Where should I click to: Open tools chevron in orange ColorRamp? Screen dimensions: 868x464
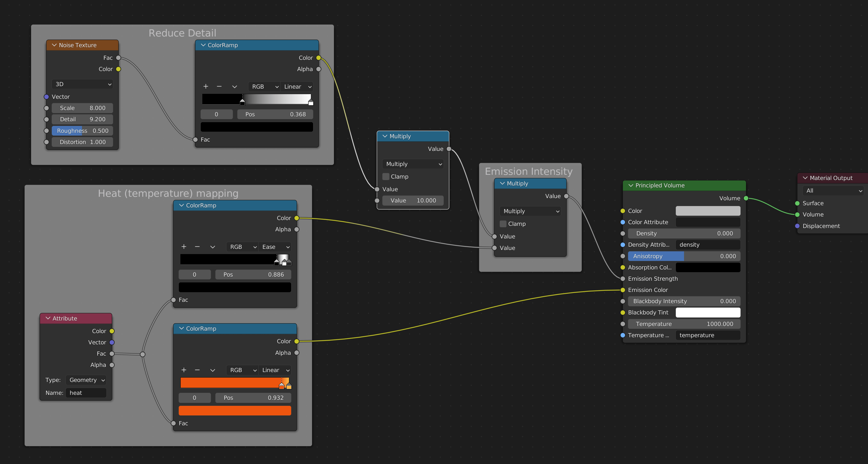pyautogui.click(x=212, y=370)
